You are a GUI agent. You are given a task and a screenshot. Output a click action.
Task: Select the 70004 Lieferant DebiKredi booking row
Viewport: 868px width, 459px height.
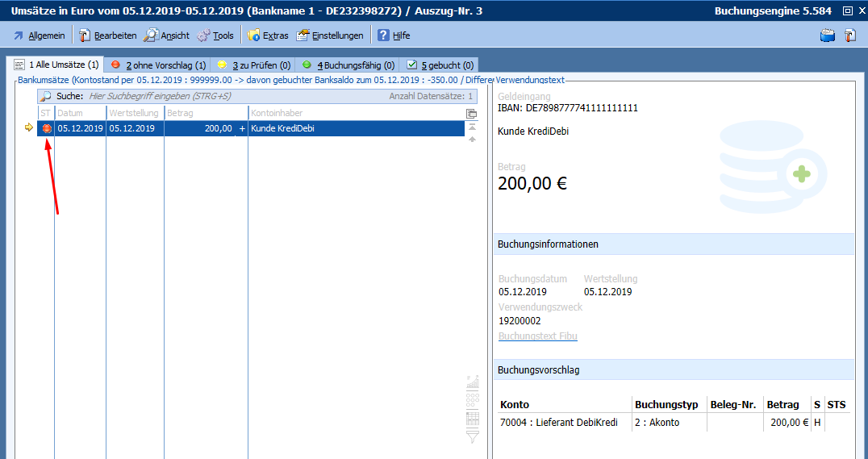click(565, 423)
